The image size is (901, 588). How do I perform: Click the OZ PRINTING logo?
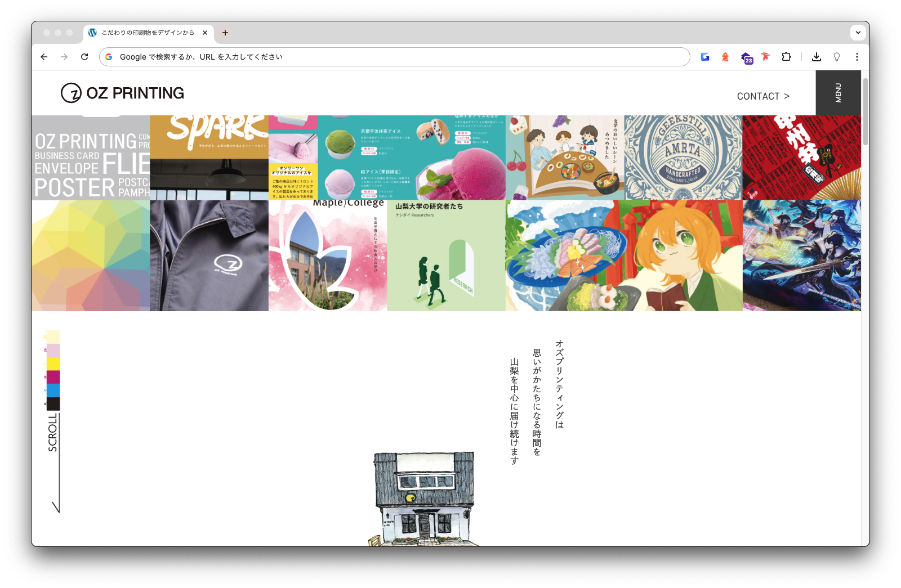pyautogui.click(x=122, y=93)
